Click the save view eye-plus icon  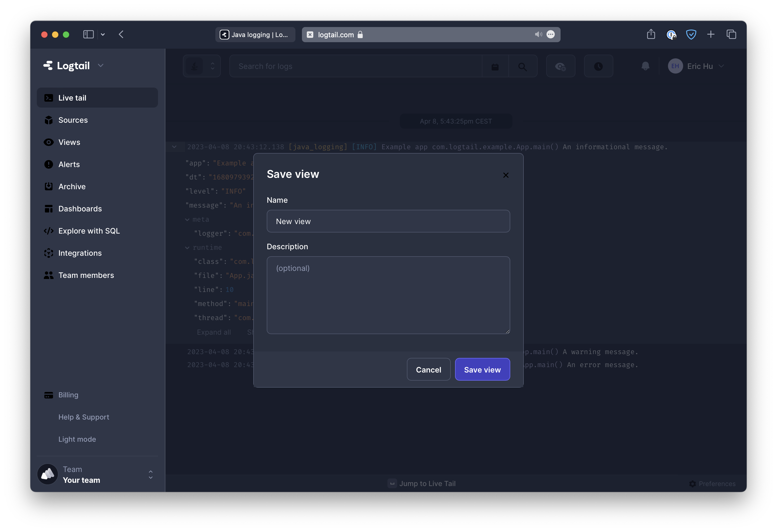click(561, 66)
